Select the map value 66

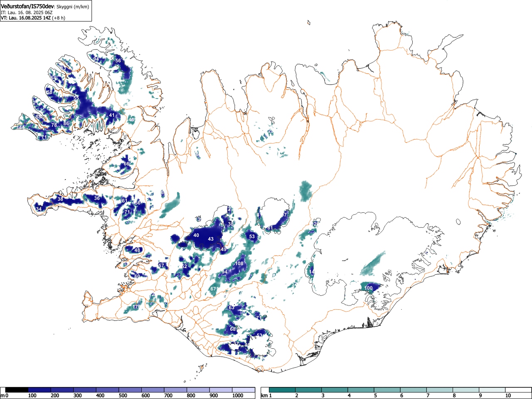tap(126, 164)
